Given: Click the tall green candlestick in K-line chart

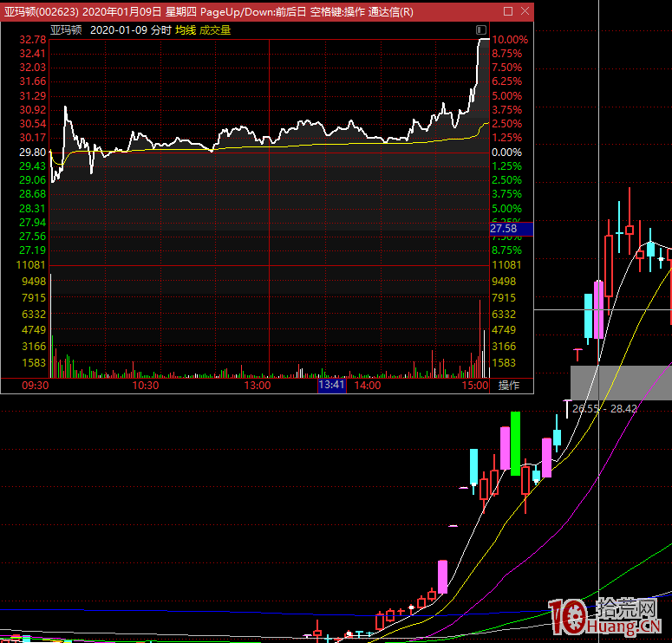Looking at the screenshot, I should point(515,443).
